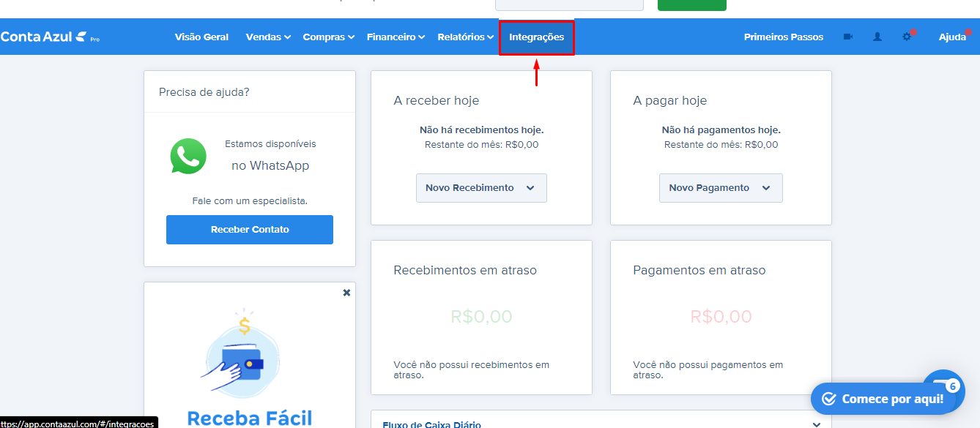Click the user profile icon

[x=877, y=36]
